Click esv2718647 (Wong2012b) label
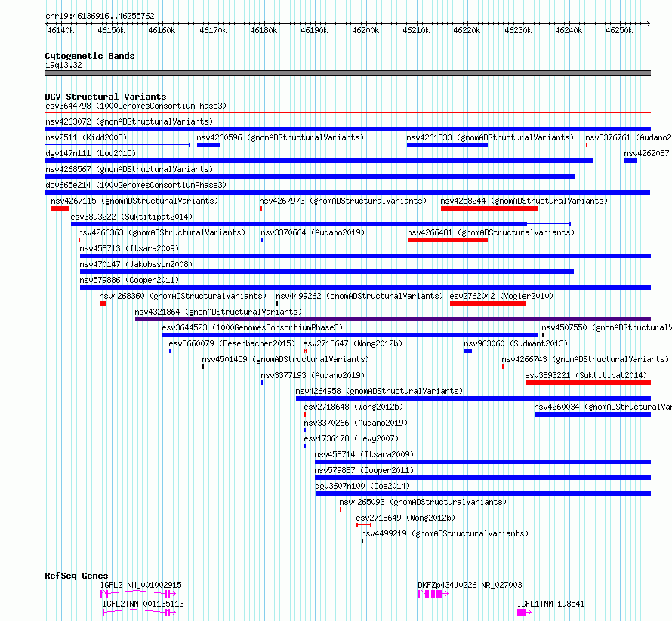The width and height of the screenshot is (672, 621). (x=353, y=343)
